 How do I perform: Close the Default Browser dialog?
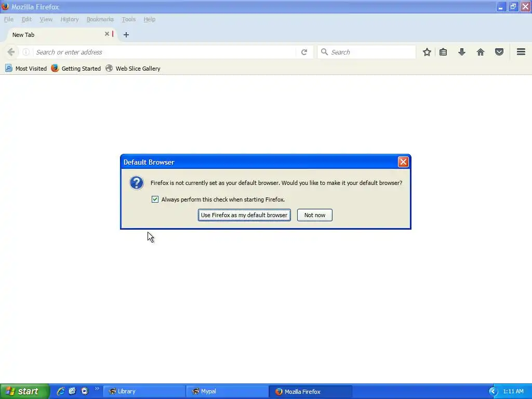click(x=403, y=162)
